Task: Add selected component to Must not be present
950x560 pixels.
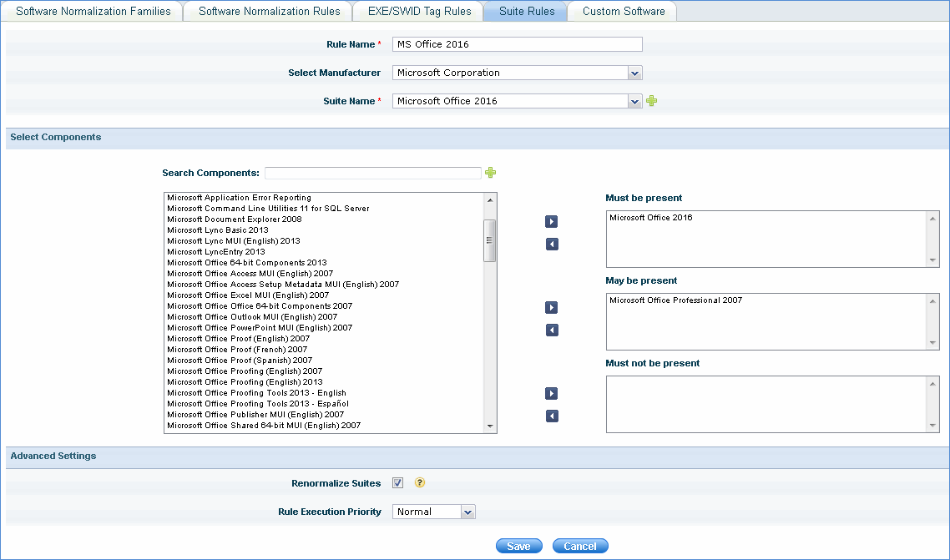Action: 551,394
